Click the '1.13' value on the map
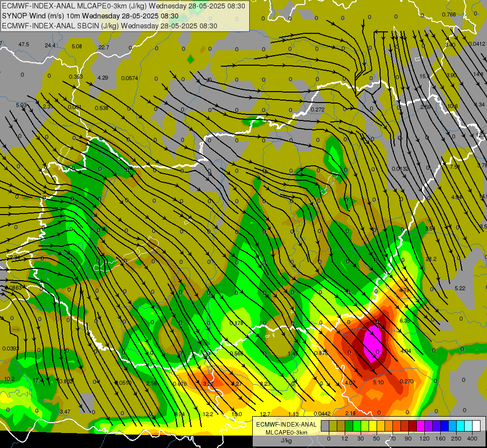Screen dimensions: 487x448 (x=293, y=414)
